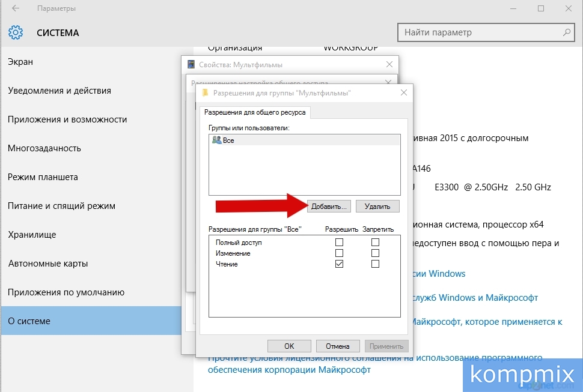Image resolution: width=583 pixels, height=392 pixels.
Task: Open the Хранилище section
Action: coord(91,235)
